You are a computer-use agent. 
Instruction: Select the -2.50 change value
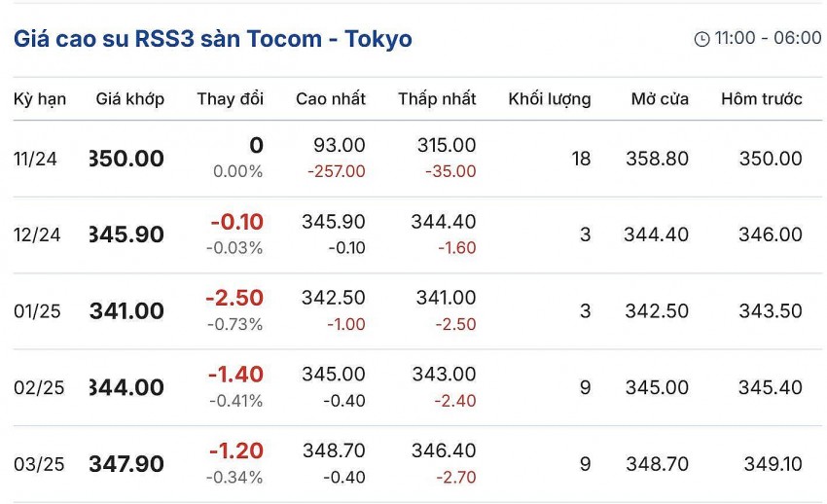coord(234,298)
